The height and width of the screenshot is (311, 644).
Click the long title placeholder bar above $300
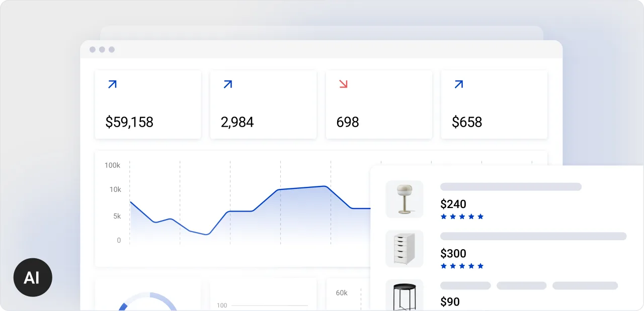click(533, 236)
